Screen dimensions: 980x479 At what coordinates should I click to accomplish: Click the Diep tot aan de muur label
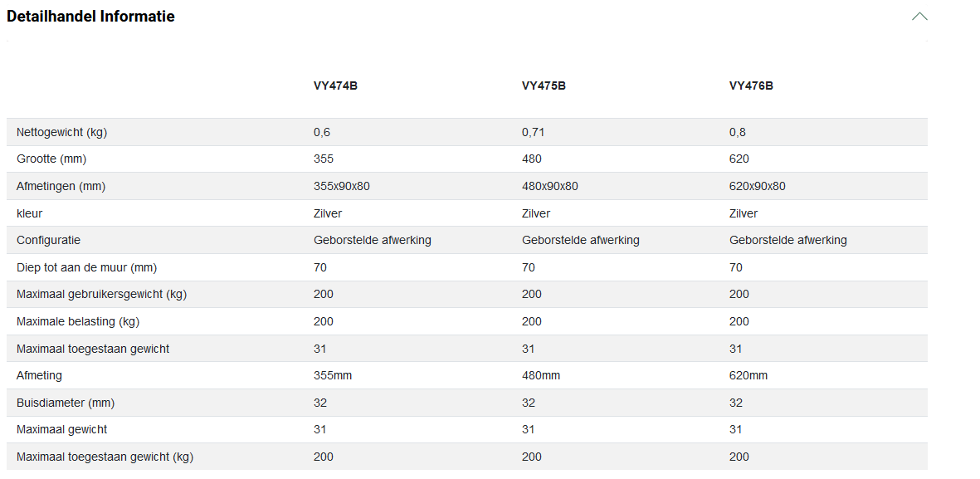click(86, 267)
